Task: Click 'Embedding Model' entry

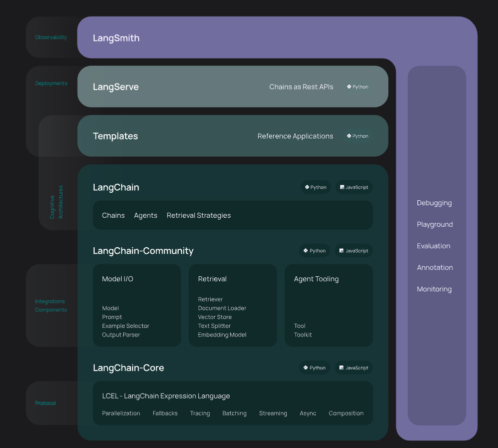Action: click(222, 334)
